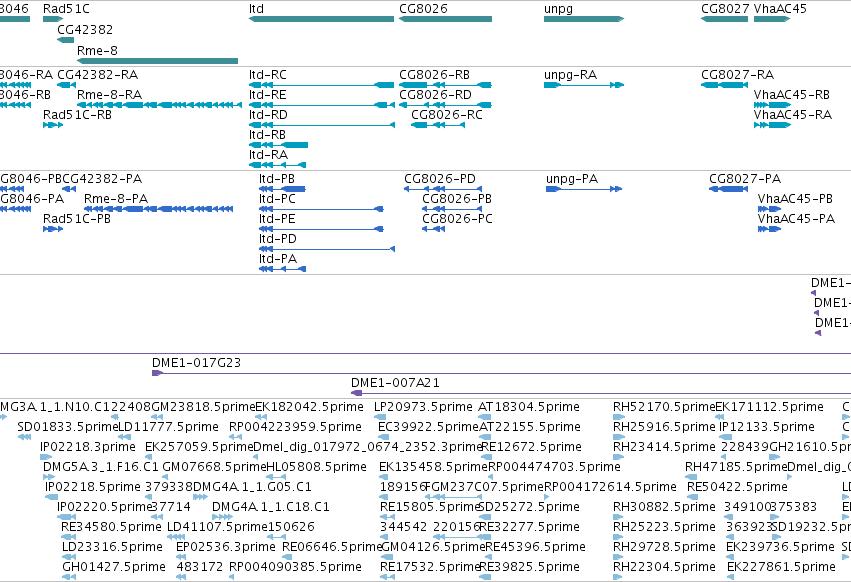Click transcript CG8026-RB

[x=445, y=85]
